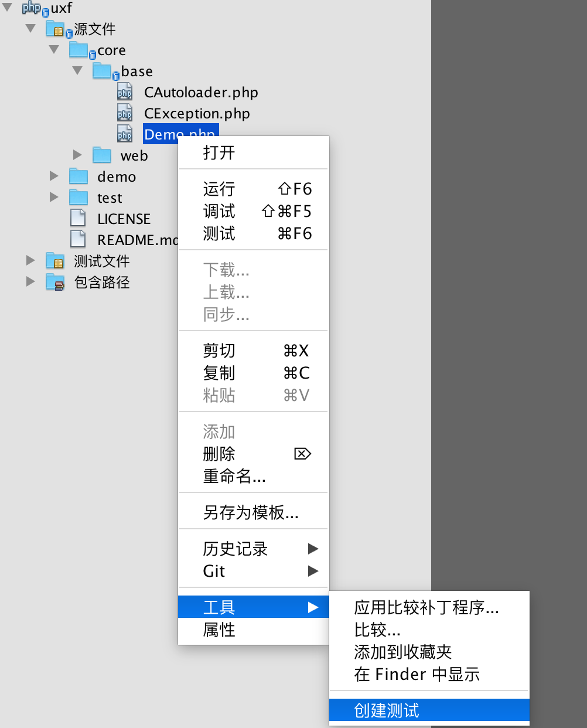Click the README.md file icon
Screen dimensions: 587x728
click(x=78, y=240)
